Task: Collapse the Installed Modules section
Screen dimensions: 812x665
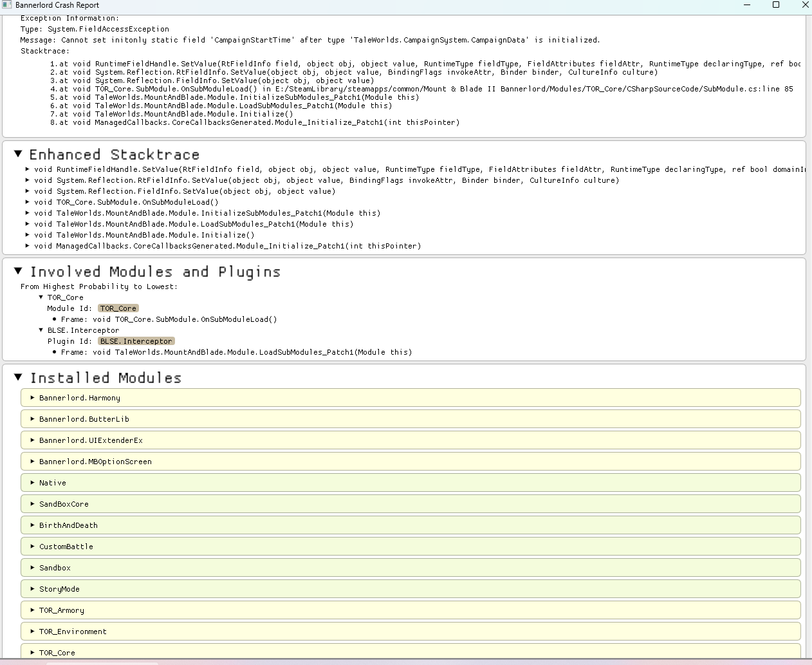Action: point(18,377)
